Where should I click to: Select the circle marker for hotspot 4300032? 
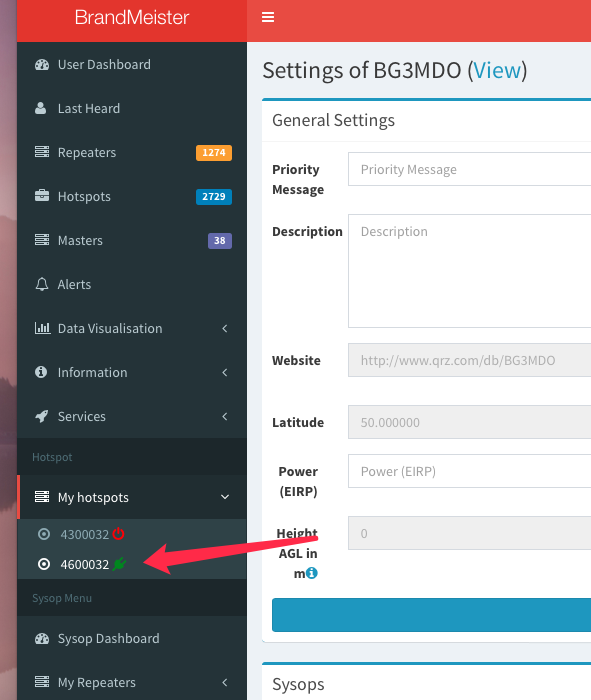point(44,534)
